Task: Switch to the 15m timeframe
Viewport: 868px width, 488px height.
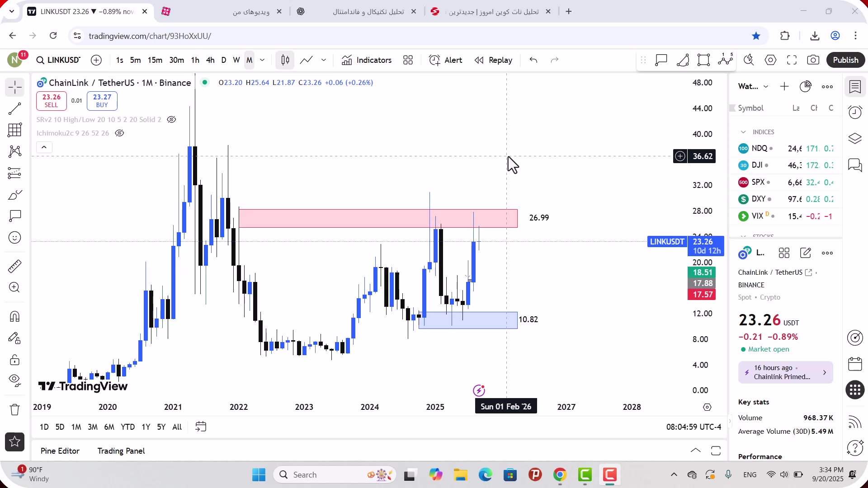Action: pyautogui.click(x=155, y=60)
